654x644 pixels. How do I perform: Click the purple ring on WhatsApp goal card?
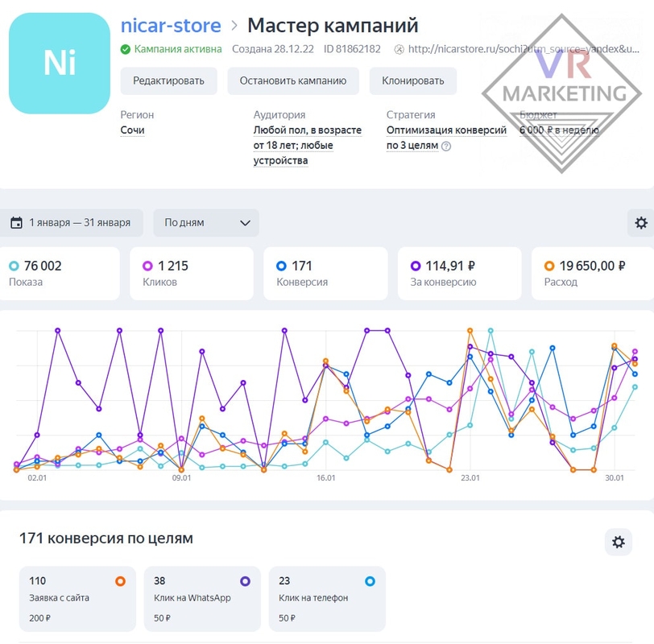click(245, 581)
